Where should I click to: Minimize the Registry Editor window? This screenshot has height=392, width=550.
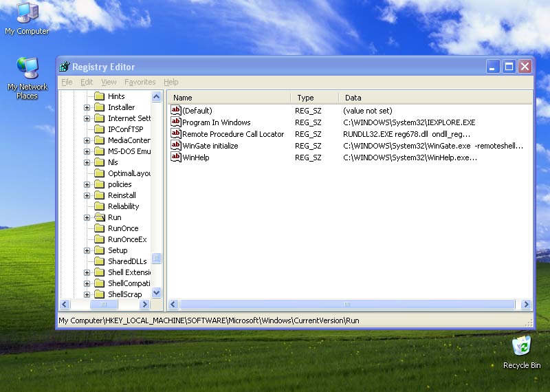493,66
